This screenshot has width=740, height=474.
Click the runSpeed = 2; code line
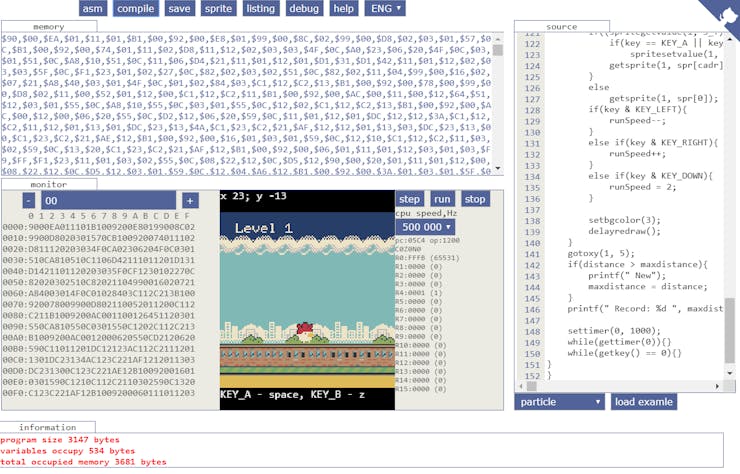tap(642, 187)
